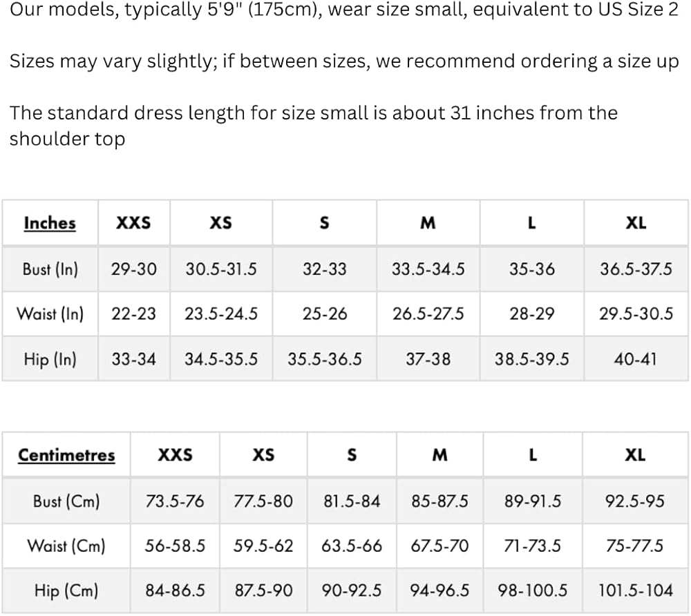
Task: Click the 73.5-76 bust cell in centimetres
Action: click(175, 501)
